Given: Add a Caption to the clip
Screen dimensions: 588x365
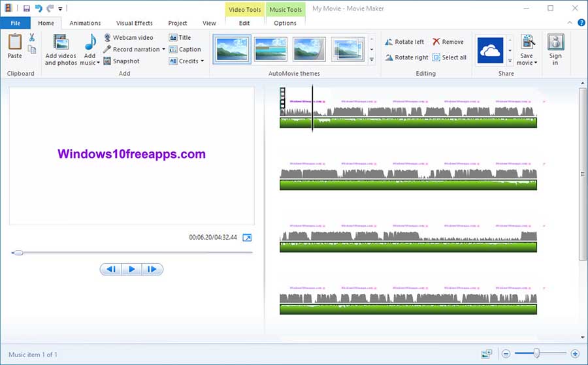Looking at the screenshot, I should 185,49.
